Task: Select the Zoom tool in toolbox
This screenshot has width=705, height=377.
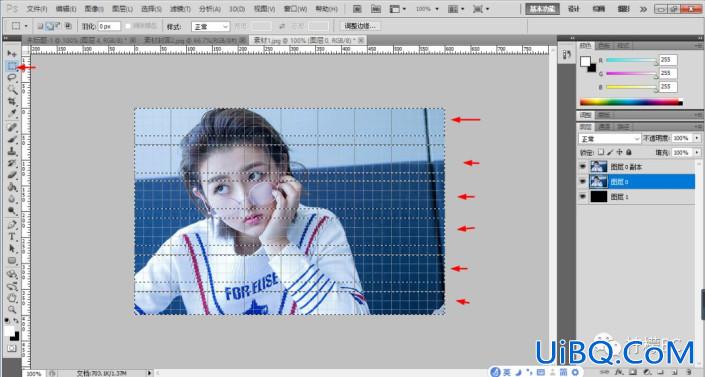Action: [12, 310]
